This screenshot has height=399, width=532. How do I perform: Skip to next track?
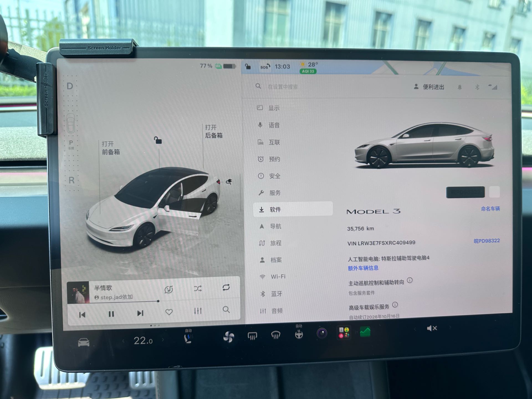click(x=140, y=313)
